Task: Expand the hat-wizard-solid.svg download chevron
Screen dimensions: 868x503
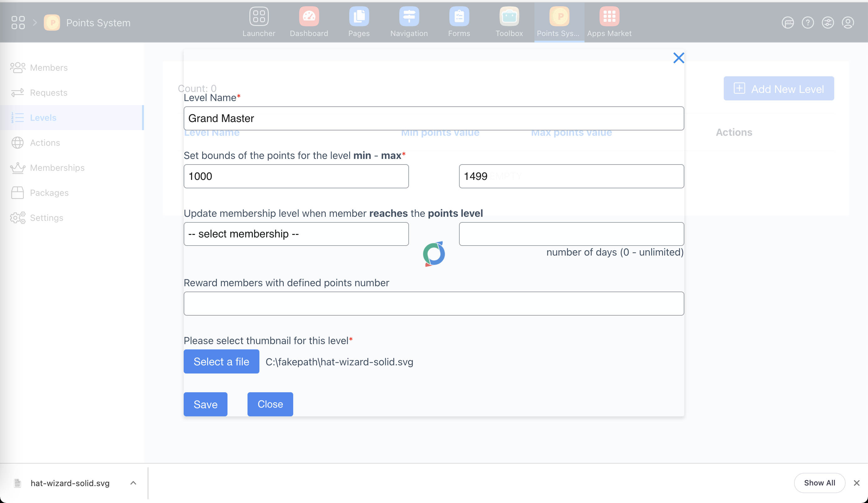Action: pyautogui.click(x=133, y=483)
